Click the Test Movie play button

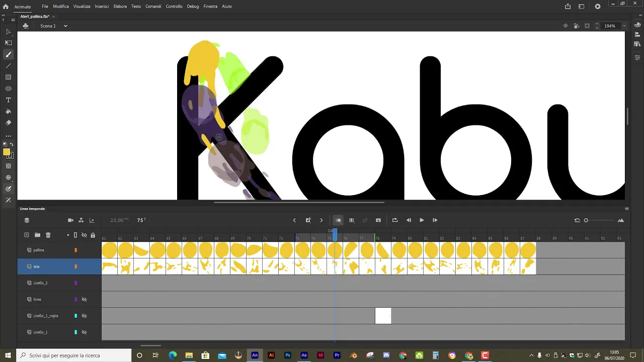pos(598,7)
